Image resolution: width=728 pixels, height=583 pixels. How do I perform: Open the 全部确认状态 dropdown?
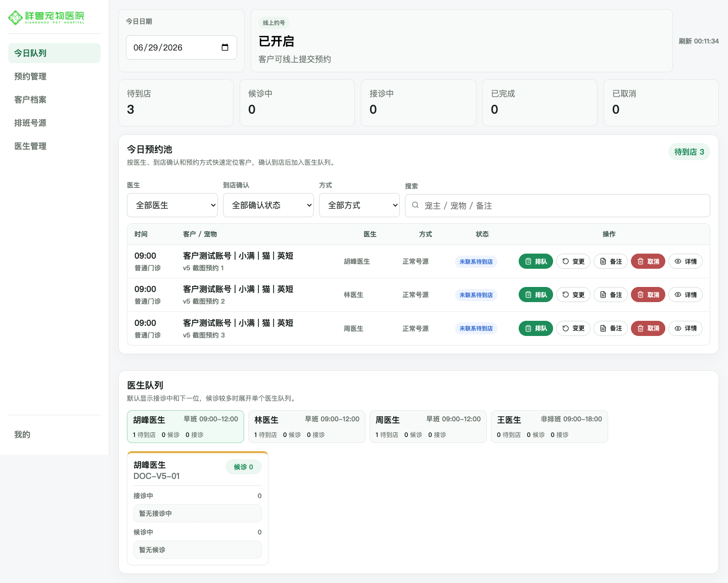click(268, 205)
